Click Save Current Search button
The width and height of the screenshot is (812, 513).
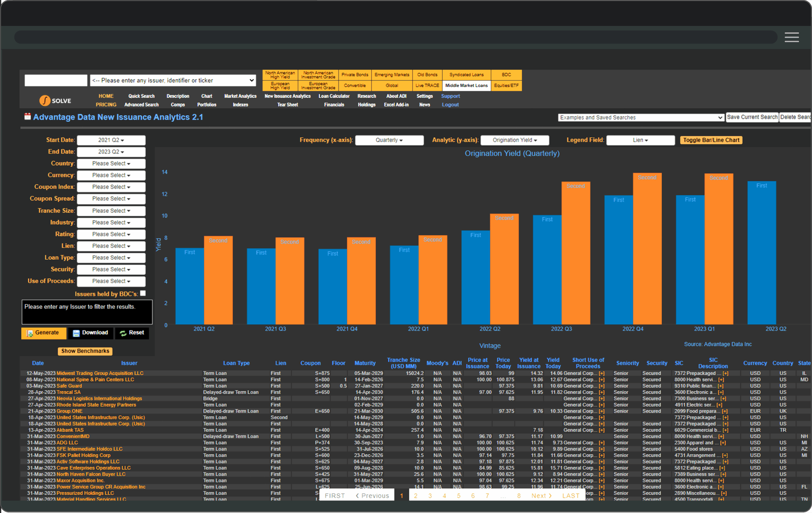point(752,117)
